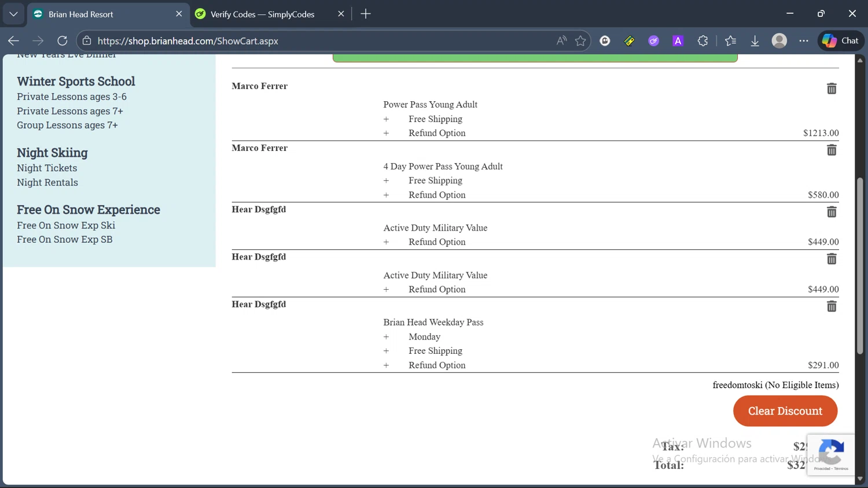The width and height of the screenshot is (868, 488).
Task: Remove the 4 Day Power Pass item
Action: (x=832, y=150)
